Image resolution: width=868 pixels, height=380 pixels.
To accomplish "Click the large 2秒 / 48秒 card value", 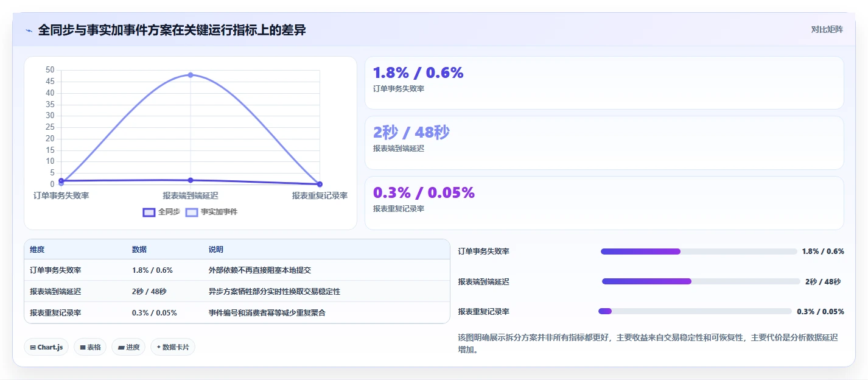I will coord(411,132).
